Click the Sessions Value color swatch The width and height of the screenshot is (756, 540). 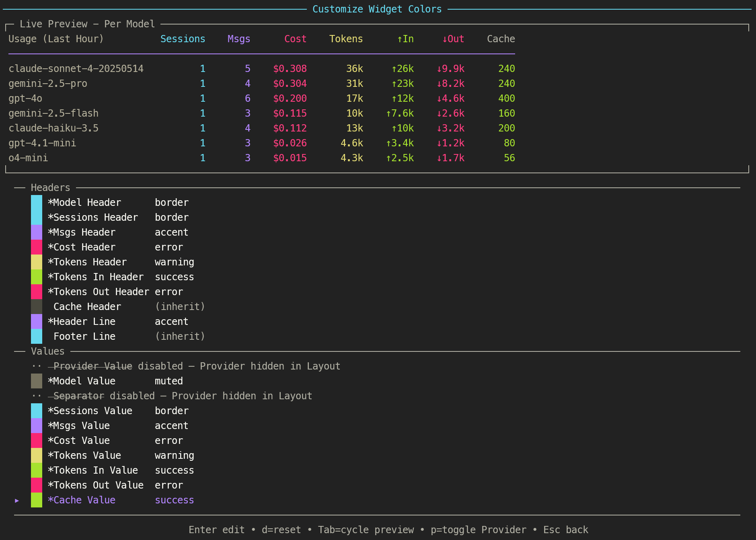coord(37,411)
